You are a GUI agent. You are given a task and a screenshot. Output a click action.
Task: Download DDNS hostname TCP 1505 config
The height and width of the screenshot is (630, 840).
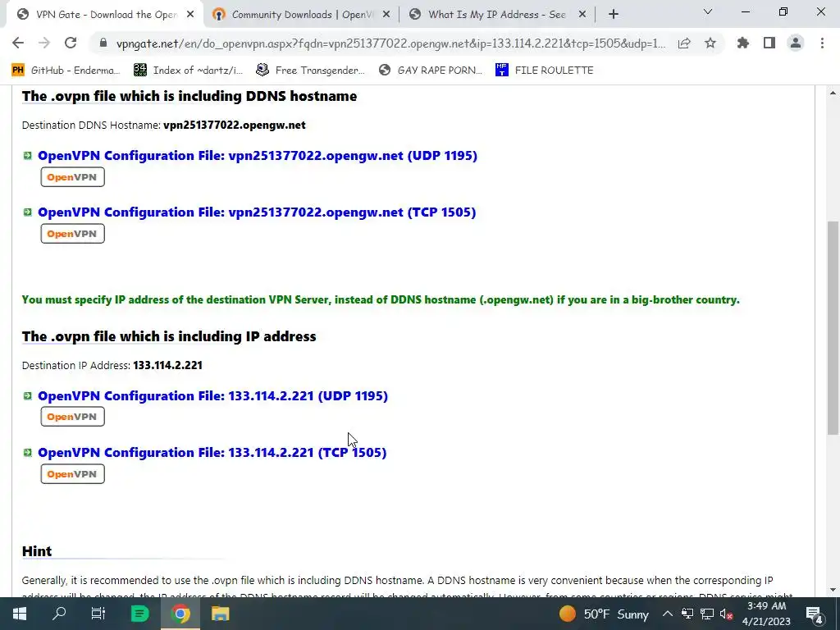pos(257,212)
